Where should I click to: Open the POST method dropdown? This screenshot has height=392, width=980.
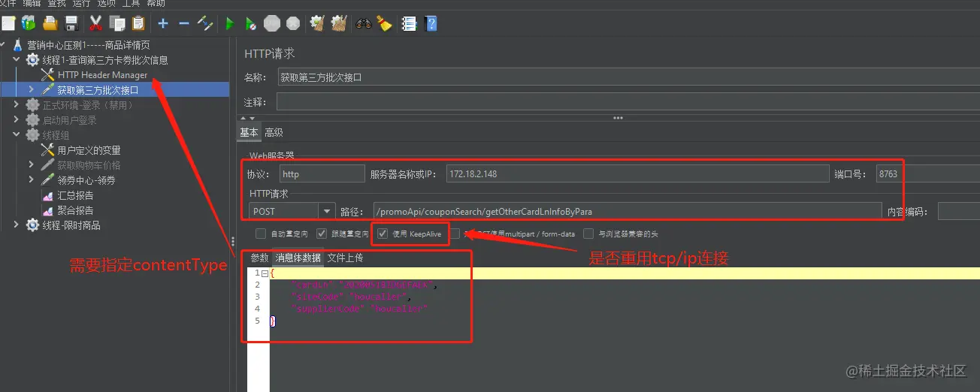pyautogui.click(x=326, y=212)
